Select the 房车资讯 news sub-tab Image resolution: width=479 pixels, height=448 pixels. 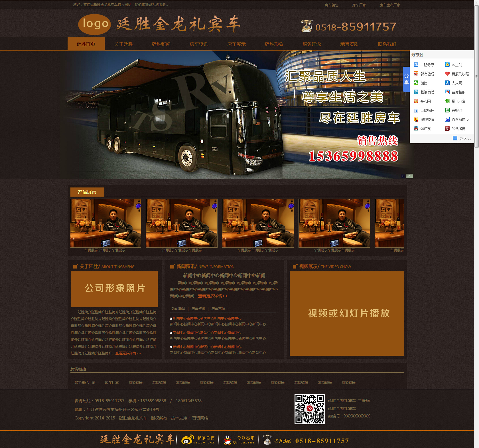coord(198,308)
